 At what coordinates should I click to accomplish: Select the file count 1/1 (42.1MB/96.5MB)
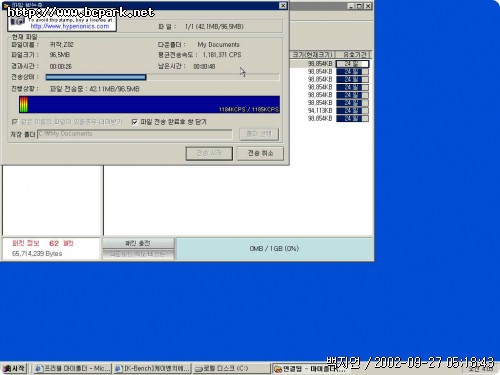tap(214, 27)
